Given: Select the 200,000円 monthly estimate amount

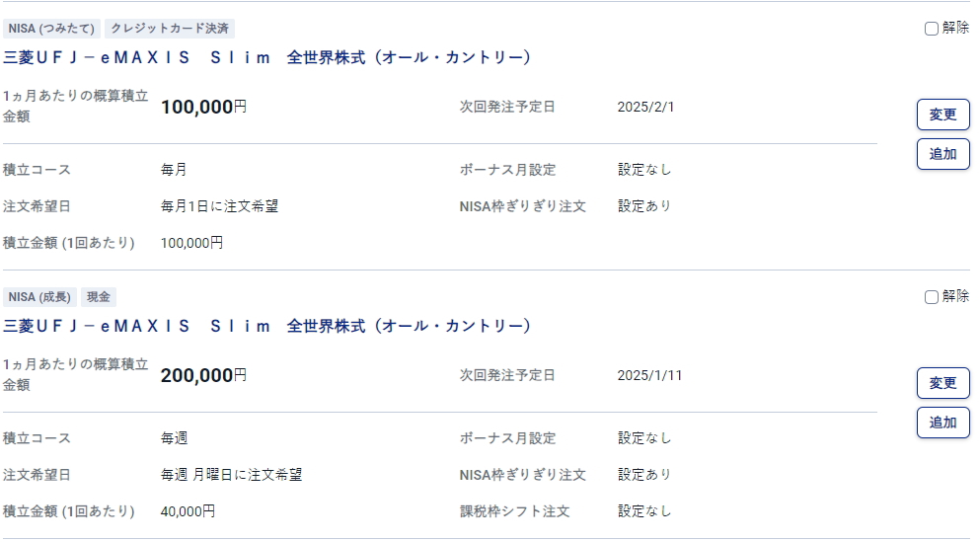Looking at the screenshot, I should point(203,375).
